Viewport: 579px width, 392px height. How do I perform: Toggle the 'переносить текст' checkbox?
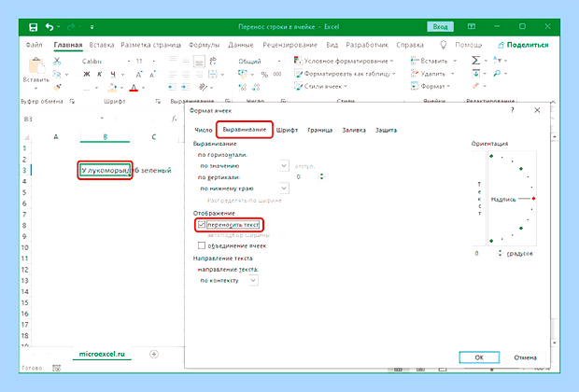click(x=202, y=224)
